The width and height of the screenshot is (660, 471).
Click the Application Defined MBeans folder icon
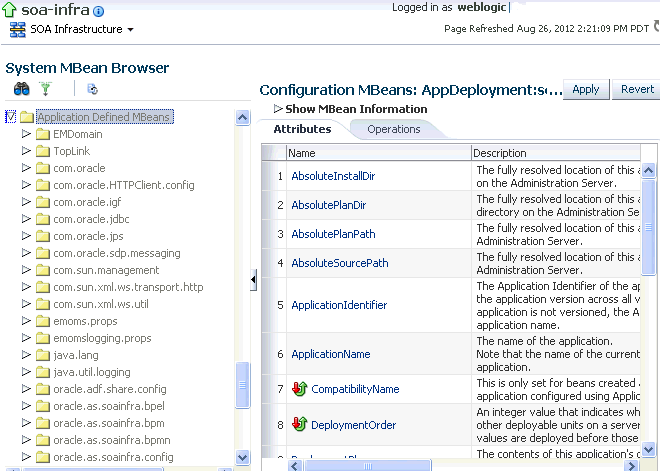tap(27, 117)
